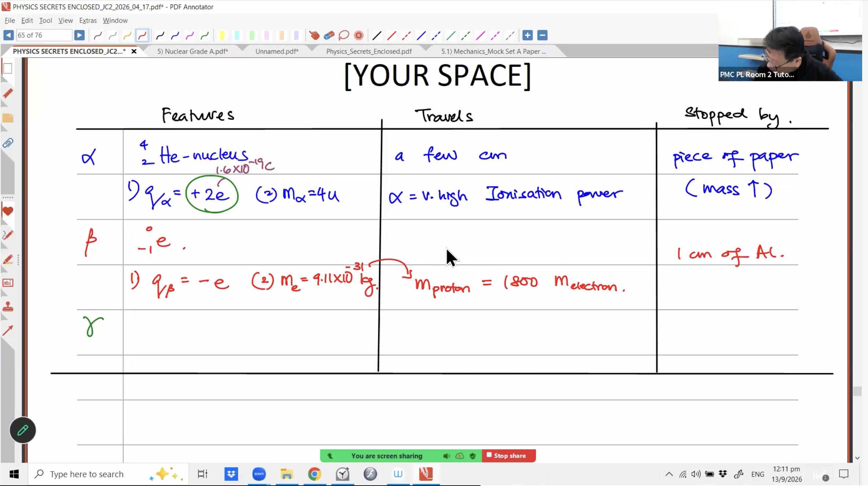Go to previous page arrow

point(8,35)
